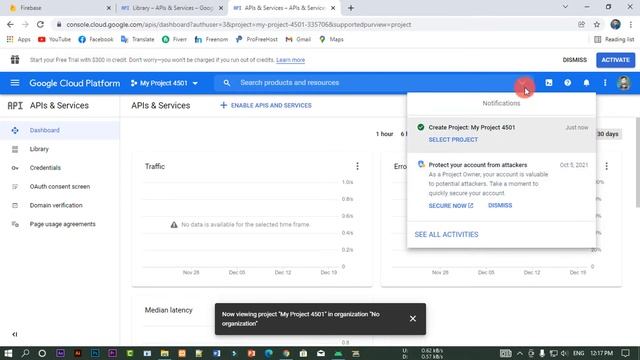Viewport: 640px width, 360px height.
Task: Open the Freenom bookmark
Action: tap(211, 40)
